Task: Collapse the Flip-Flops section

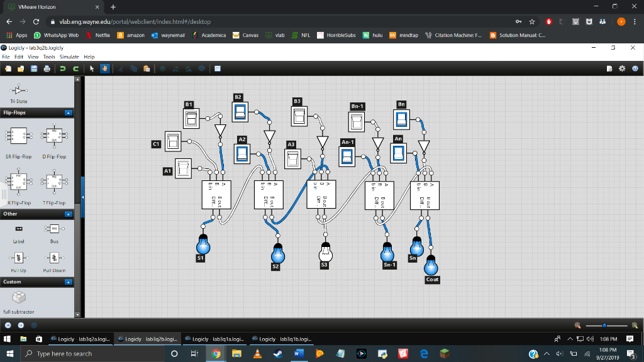Action: (68, 113)
